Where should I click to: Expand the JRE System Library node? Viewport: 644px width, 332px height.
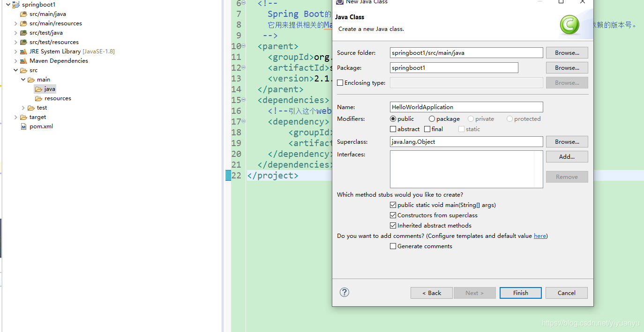pyautogui.click(x=16, y=52)
